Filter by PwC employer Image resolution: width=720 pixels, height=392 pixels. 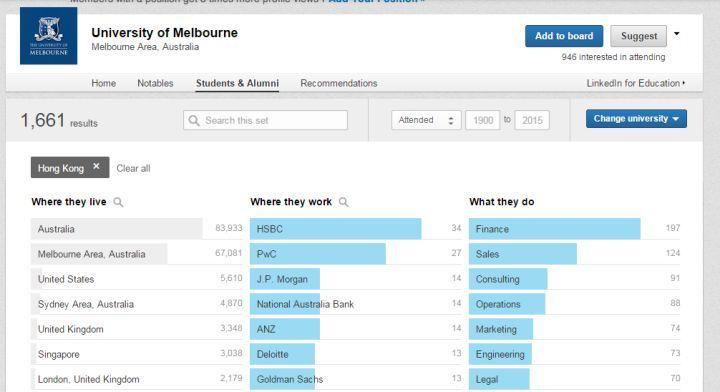[355, 254]
